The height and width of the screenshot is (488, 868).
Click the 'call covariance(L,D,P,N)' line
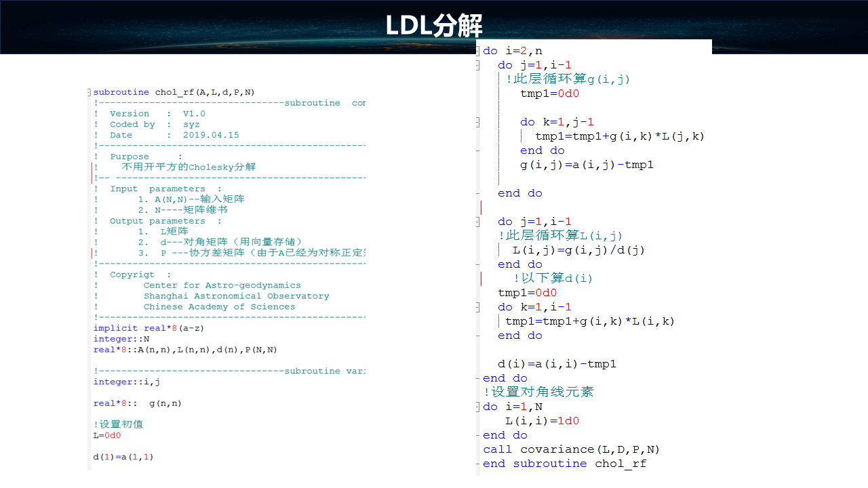[571, 449]
